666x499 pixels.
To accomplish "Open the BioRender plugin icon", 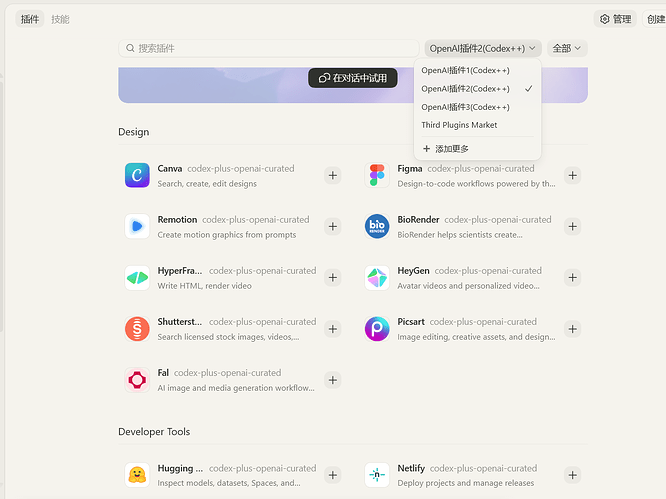I will click(377, 226).
